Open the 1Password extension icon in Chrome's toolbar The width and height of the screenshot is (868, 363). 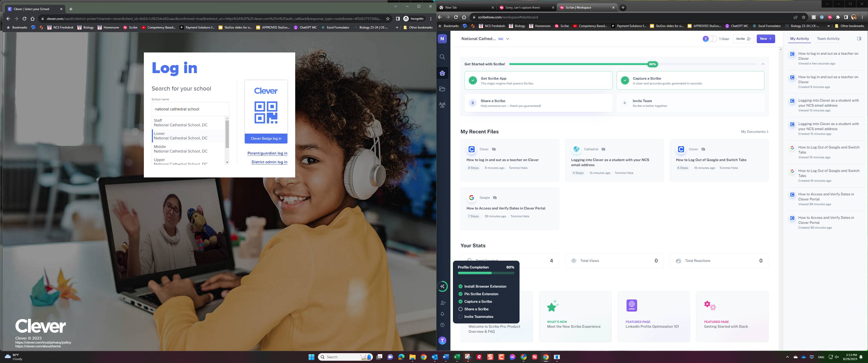pos(822,17)
